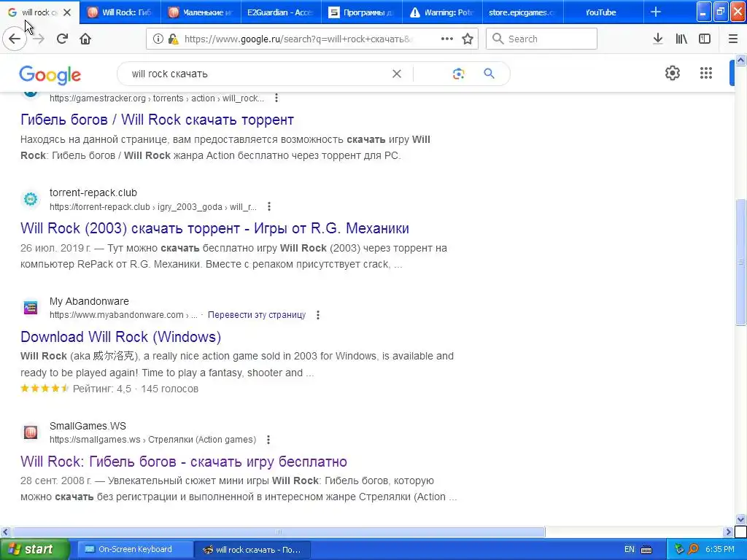Open the Windows start button
747x560 pixels.
(35, 549)
